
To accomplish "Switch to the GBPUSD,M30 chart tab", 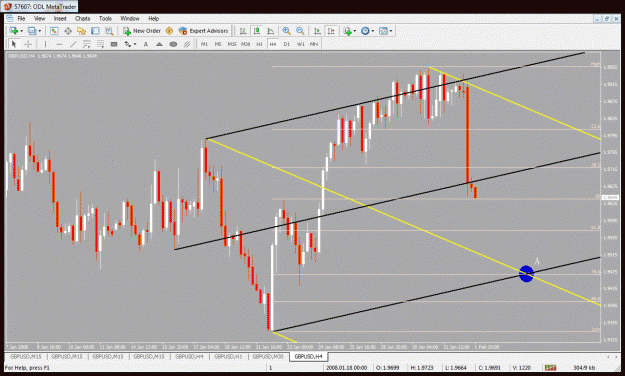I will 268,356.
